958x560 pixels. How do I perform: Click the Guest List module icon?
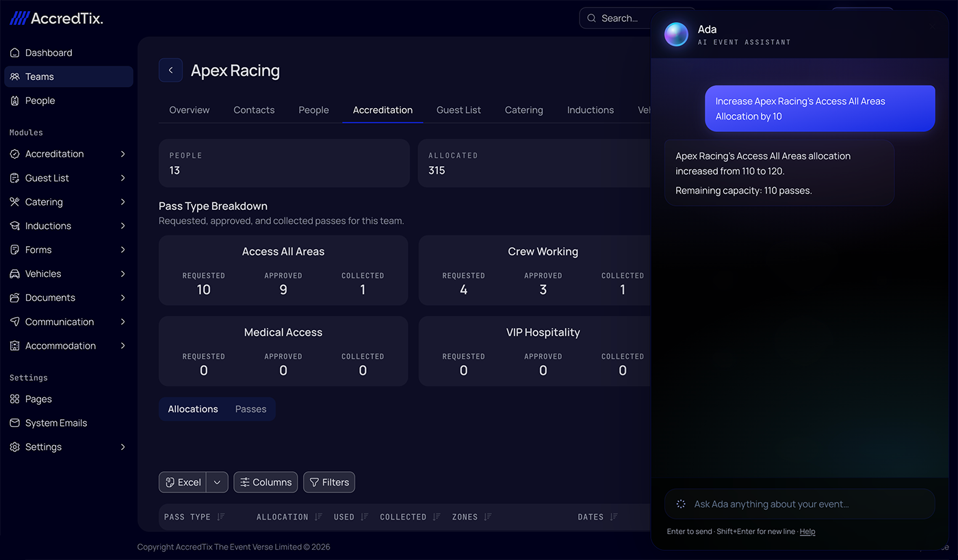[15, 178]
